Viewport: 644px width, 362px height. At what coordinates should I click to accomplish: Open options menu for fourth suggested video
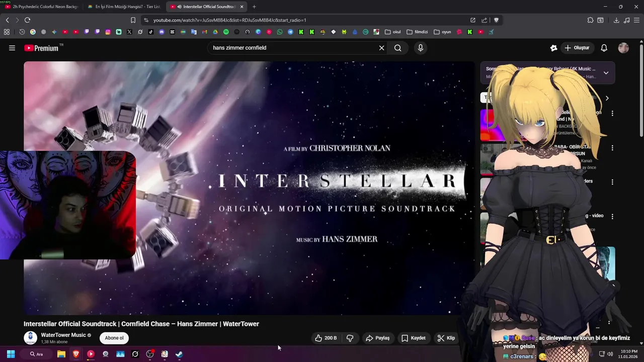pos(612,216)
